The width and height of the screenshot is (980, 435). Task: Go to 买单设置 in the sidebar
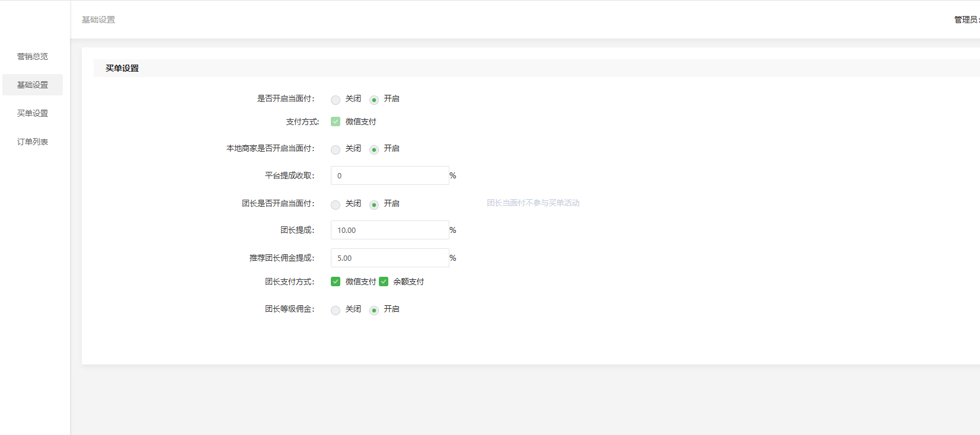click(33, 113)
